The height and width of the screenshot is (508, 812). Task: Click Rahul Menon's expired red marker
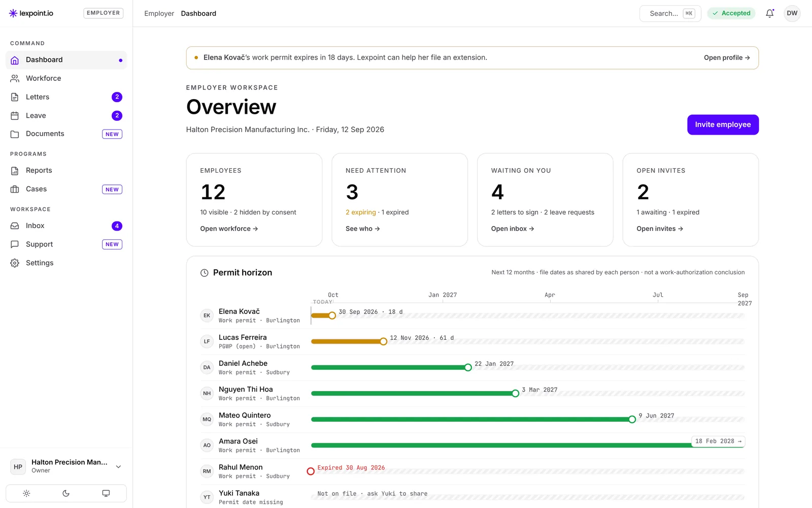(x=311, y=471)
